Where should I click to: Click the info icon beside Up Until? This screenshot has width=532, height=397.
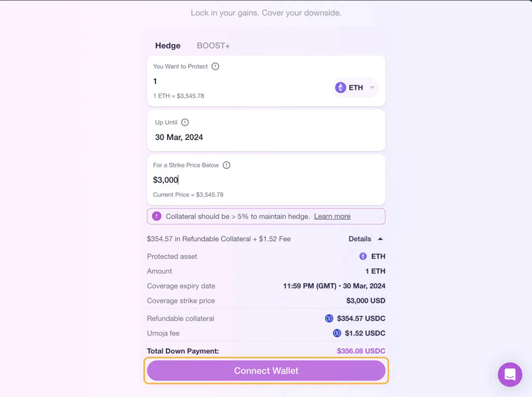click(185, 122)
